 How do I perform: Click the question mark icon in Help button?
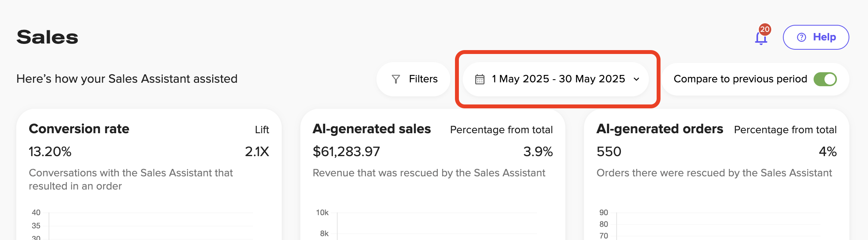click(801, 37)
